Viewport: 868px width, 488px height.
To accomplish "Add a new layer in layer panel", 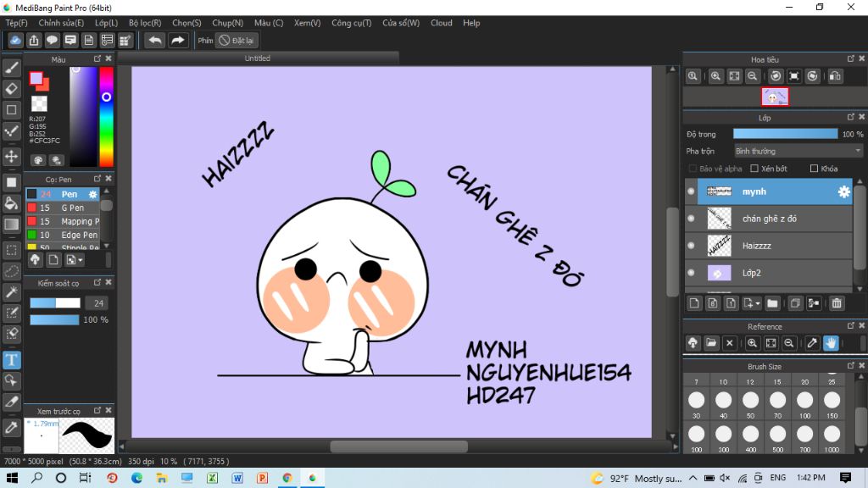I will point(694,303).
